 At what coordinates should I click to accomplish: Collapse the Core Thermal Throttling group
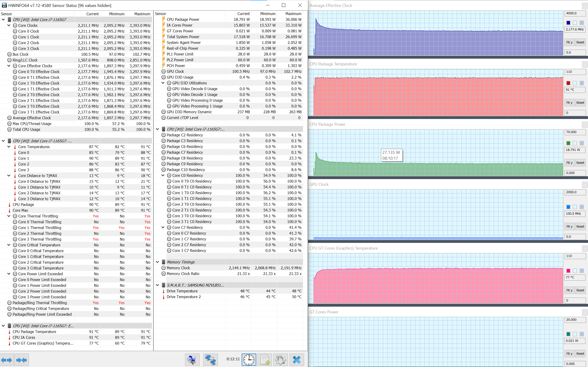coord(9,216)
